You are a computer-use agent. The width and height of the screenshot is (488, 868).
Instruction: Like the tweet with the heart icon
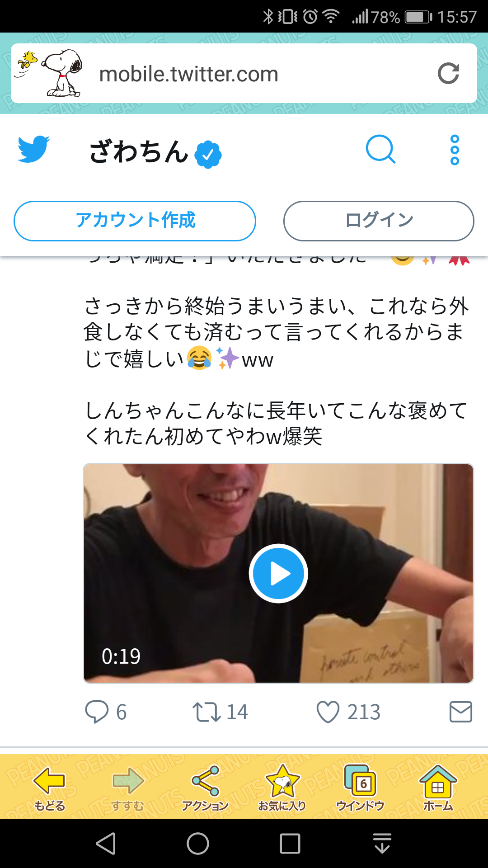coord(328,712)
